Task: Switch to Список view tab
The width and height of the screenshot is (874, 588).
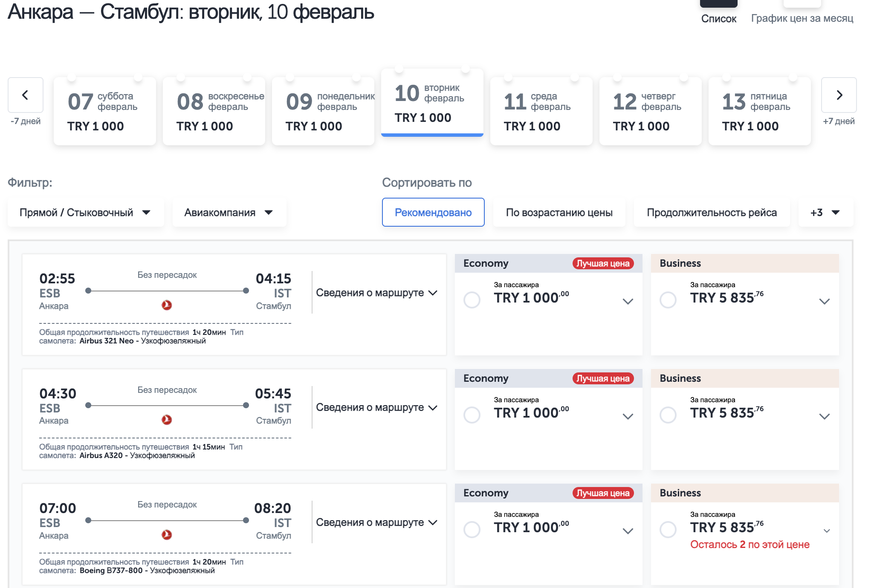Action: click(x=718, y=18)
